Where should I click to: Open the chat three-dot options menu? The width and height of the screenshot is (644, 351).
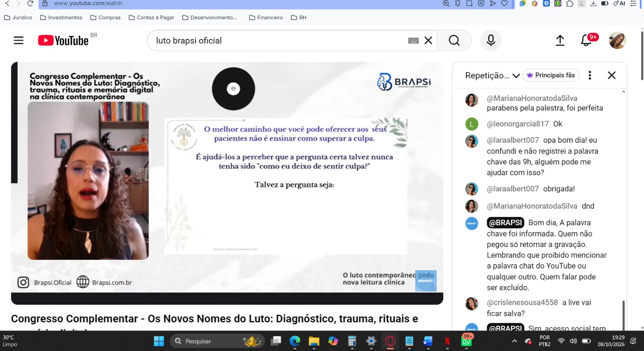[x=590, y=75]
